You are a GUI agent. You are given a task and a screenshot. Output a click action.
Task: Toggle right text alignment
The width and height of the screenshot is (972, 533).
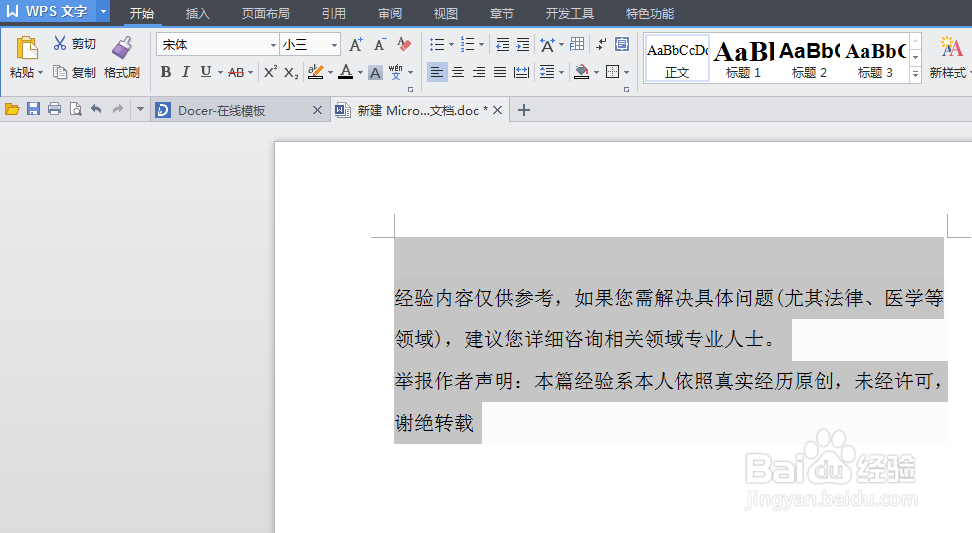[479, 73]
